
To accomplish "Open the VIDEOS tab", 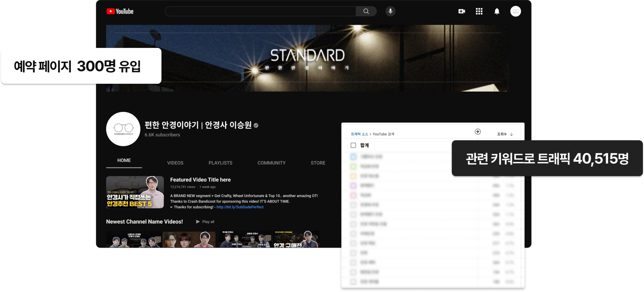I will tap(175, 163).
